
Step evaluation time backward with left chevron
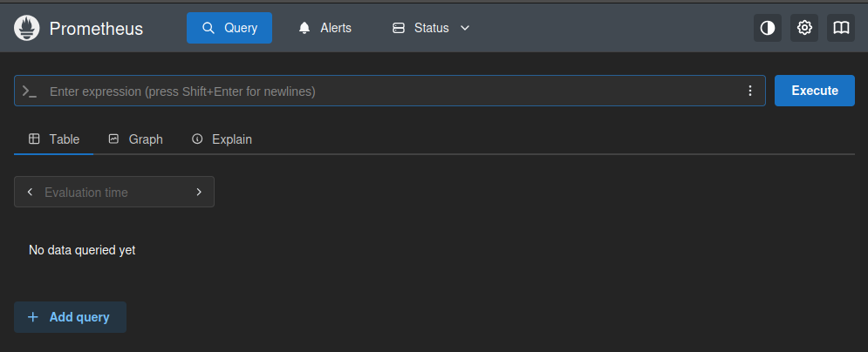(x=30, y=192)
